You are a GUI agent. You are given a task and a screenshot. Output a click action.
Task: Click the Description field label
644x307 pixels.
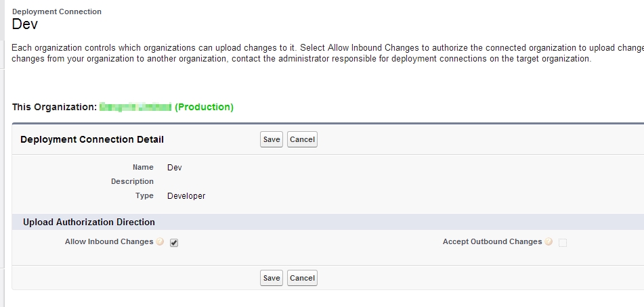pos(132,181)
